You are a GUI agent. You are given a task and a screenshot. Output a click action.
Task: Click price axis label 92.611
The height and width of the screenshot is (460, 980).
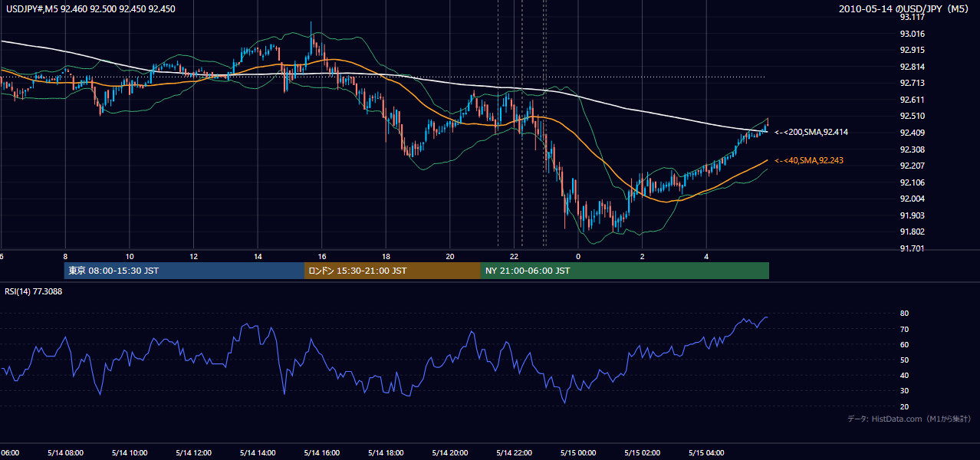tap(912, 100)
